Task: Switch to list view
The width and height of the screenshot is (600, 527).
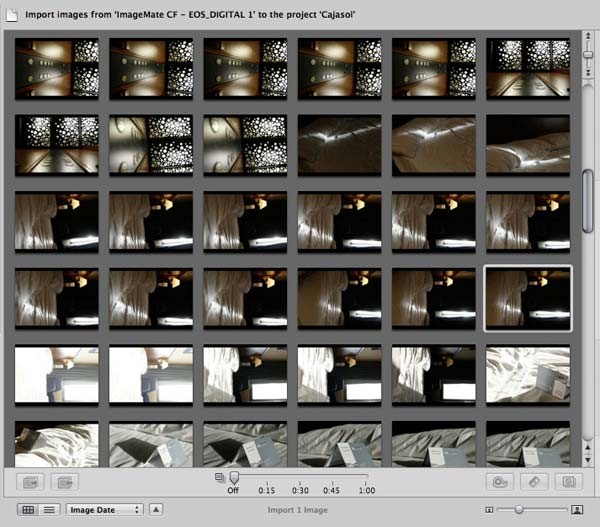Action: pyautogui.click(x=49, y=510)
